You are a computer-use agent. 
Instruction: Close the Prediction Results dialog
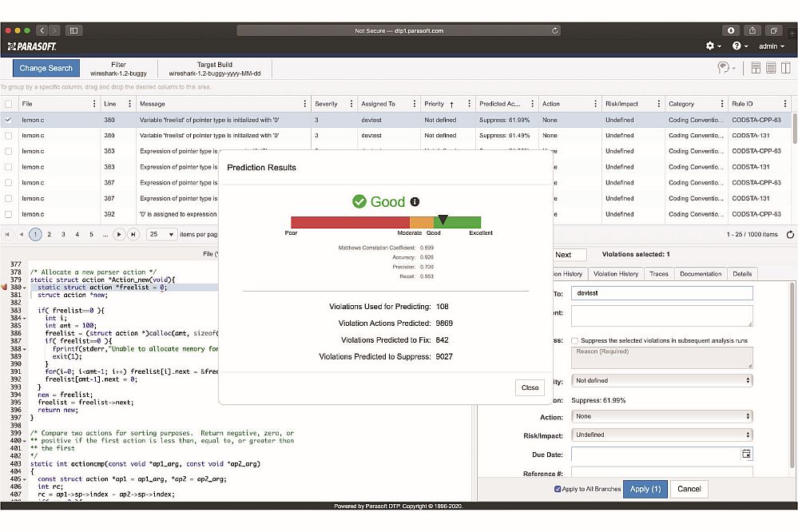pyautogui.click(x=530, y=388)
